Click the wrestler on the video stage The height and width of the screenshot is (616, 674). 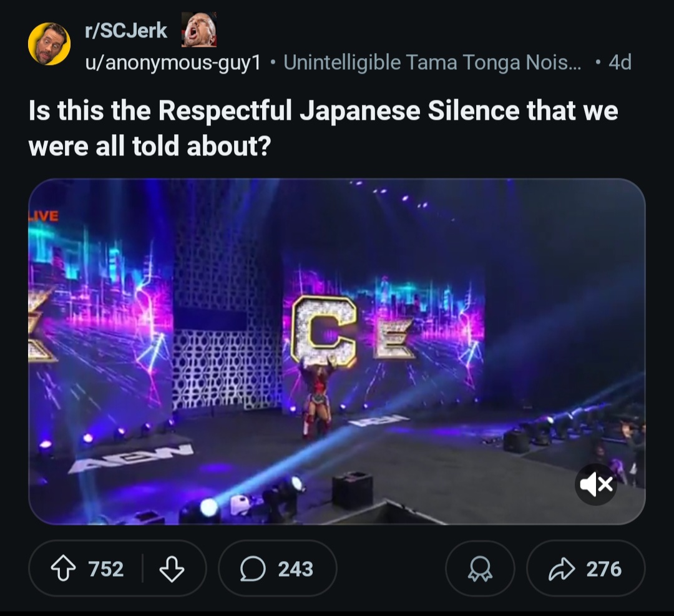click(x=316, y=398)
